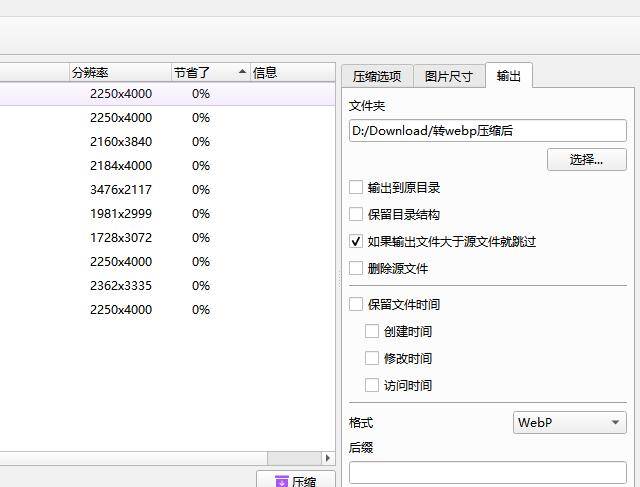
Task: Click the 0% cell in 3476x2117 row
Action: (x=201, y=190)
